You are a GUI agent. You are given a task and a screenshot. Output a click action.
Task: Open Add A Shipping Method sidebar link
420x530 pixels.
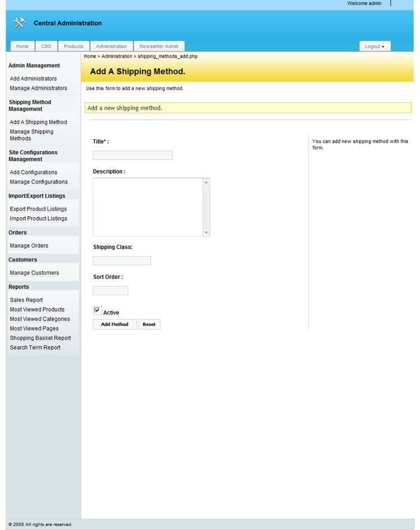click(38, 122)
